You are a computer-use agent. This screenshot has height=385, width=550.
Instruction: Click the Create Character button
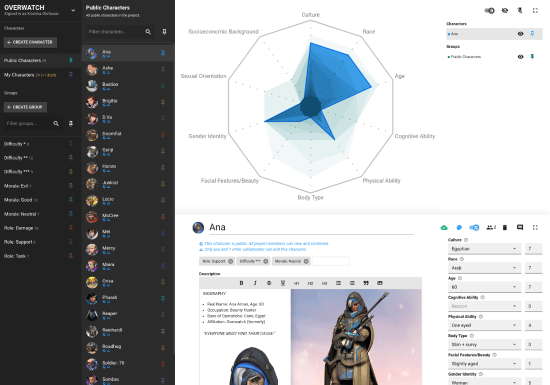pyautogui.click(x=30, y=42)
